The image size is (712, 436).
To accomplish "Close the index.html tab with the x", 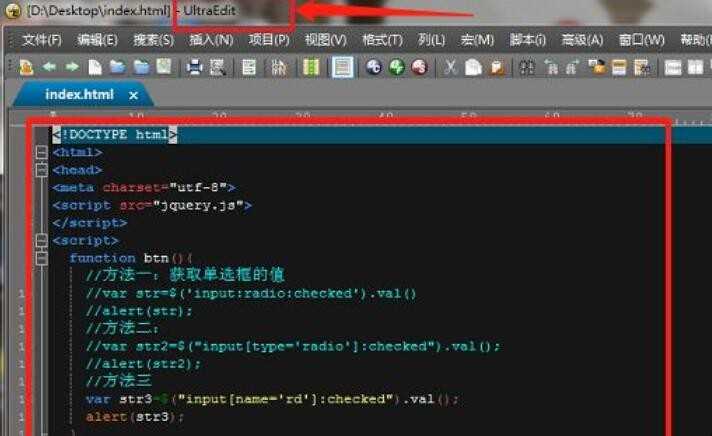I will [x=133, y=95].
